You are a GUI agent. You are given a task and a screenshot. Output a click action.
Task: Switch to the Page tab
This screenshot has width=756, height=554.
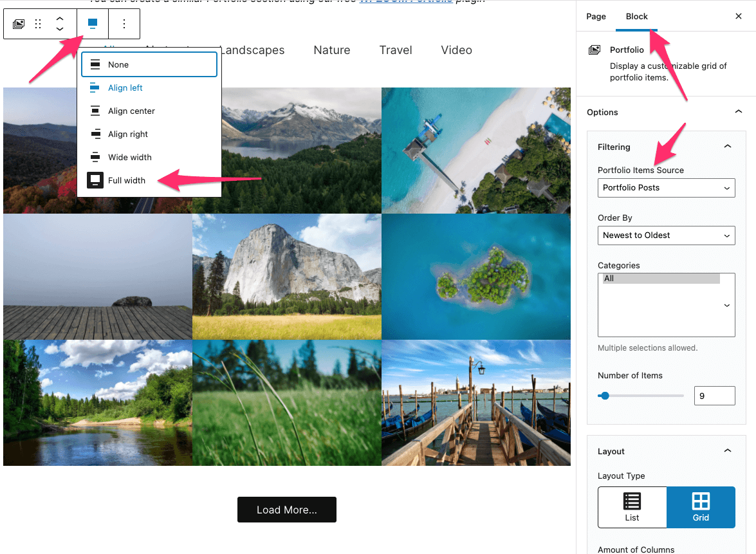[x=596, y=16]
